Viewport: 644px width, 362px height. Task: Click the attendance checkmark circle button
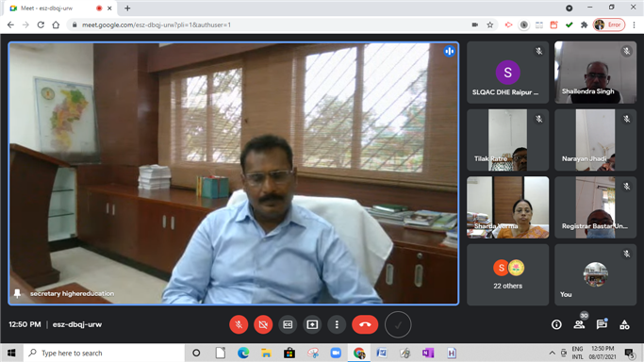(x=398, y=324)
